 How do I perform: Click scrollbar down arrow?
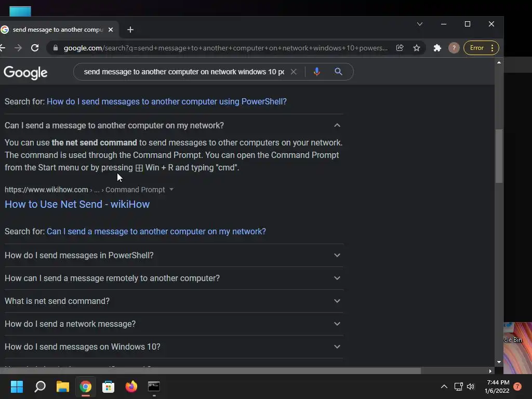(499, 362)
